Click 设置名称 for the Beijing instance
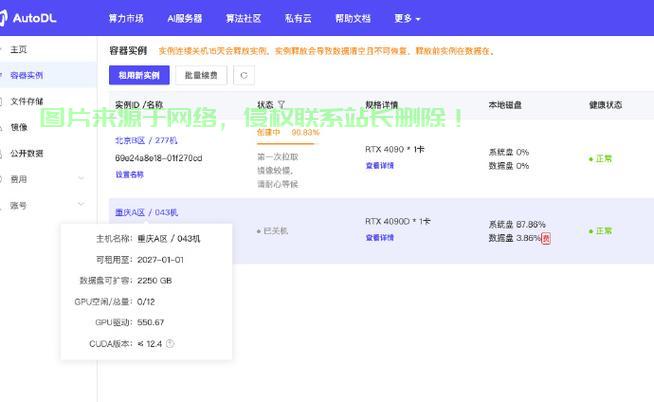Viewport: 654px width, 402px height. pos(129,174)
